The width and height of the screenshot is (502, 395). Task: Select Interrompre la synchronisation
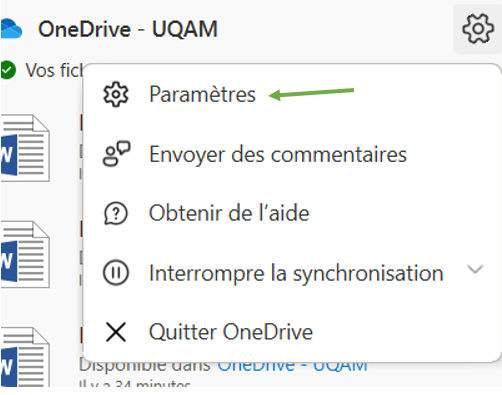[x=296, y=273]
